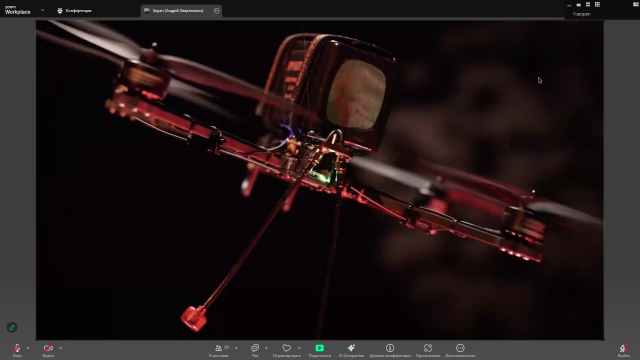This screenshot has width=640, height=360.
Task: Expand the participants options arrow
Action: pyautogui.click(x=236, y=348)
